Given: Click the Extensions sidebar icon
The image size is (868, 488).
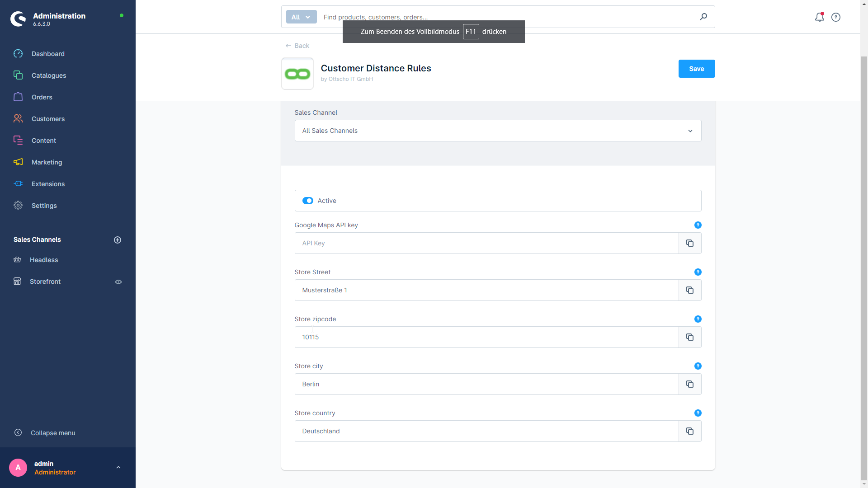Looking at the screenshot, I should coord(19,183).
